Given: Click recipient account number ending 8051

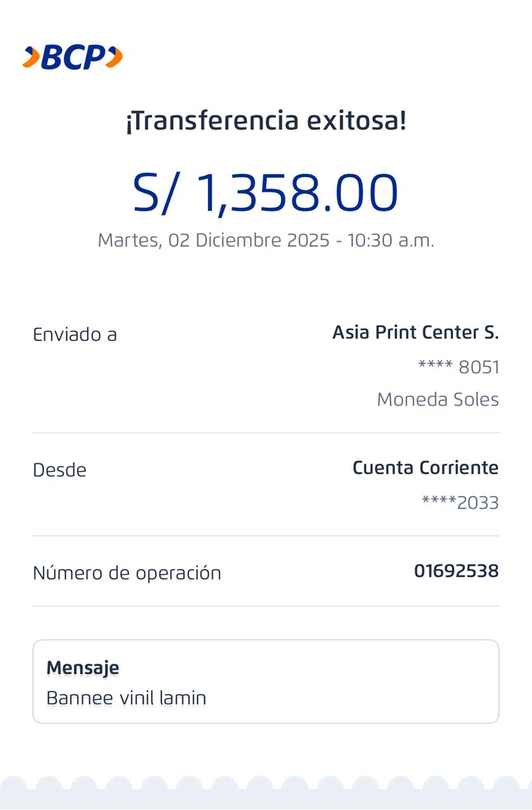Looking at the screenshot, I should (459, 367).
